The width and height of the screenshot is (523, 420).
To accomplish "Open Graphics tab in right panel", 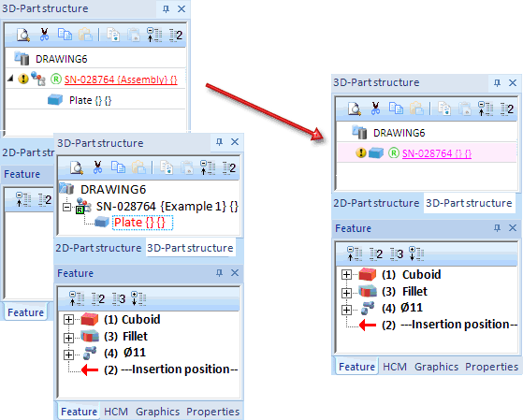I will pyautogui.click(x=436, y=367).
